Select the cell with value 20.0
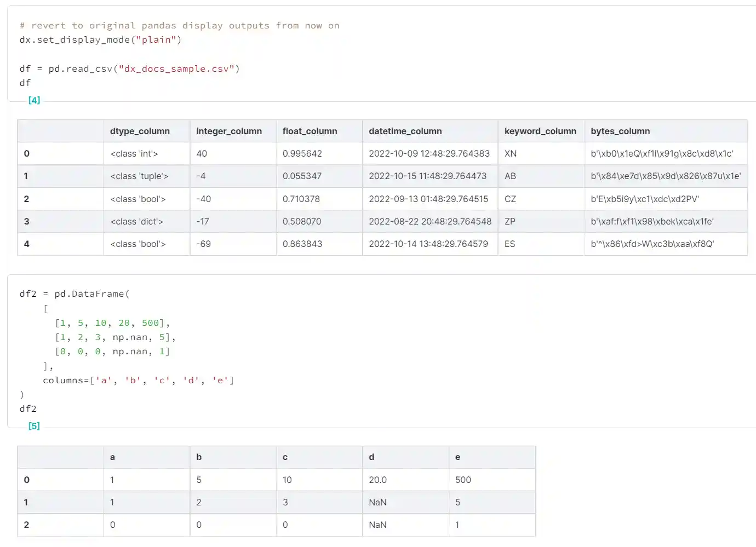 377,480
